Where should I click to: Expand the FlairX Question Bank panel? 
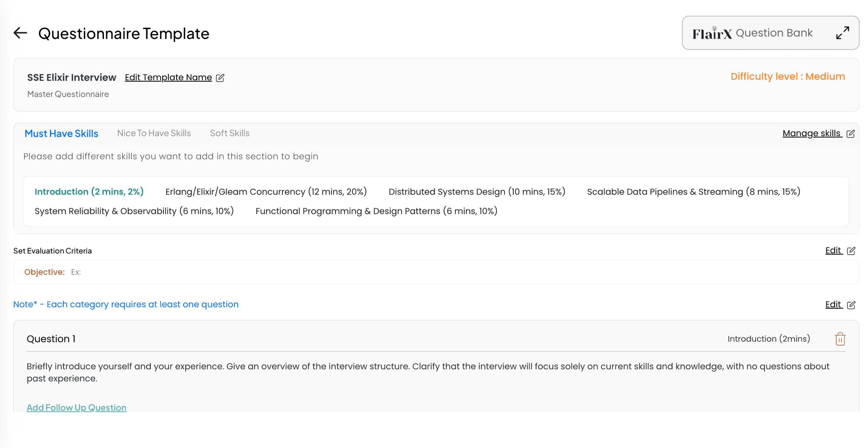click(842, 33)
